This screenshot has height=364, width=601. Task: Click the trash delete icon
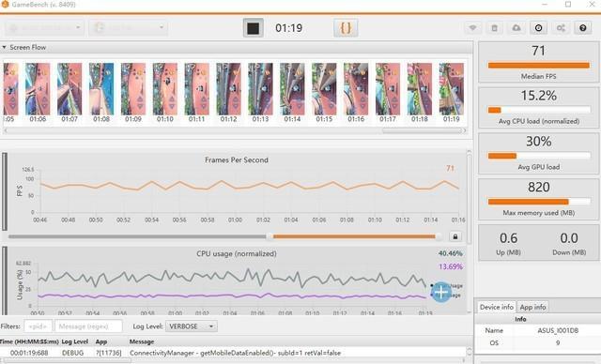495,28
